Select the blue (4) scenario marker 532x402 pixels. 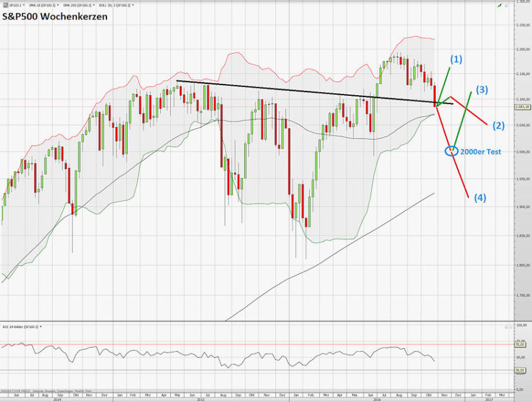point(480,197)
